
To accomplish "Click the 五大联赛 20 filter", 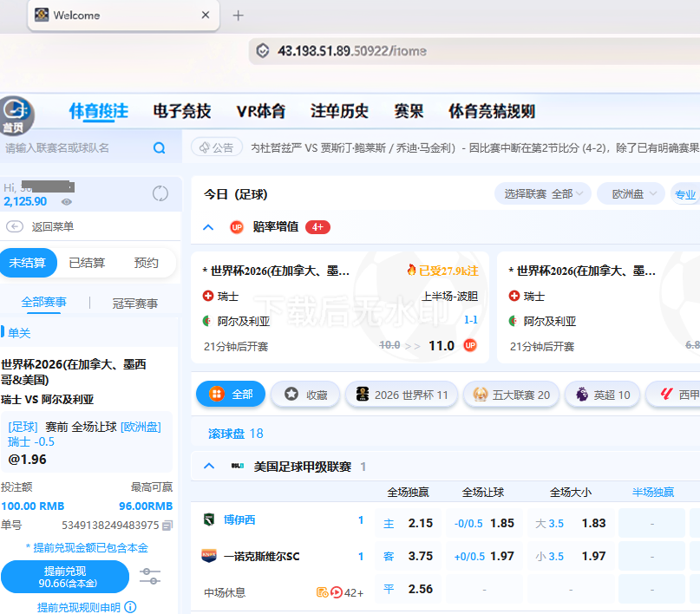I will point(511,395).
